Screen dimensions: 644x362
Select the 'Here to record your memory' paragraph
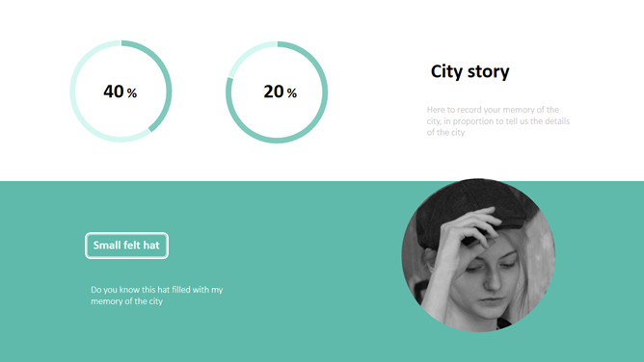tap(497, 121)
